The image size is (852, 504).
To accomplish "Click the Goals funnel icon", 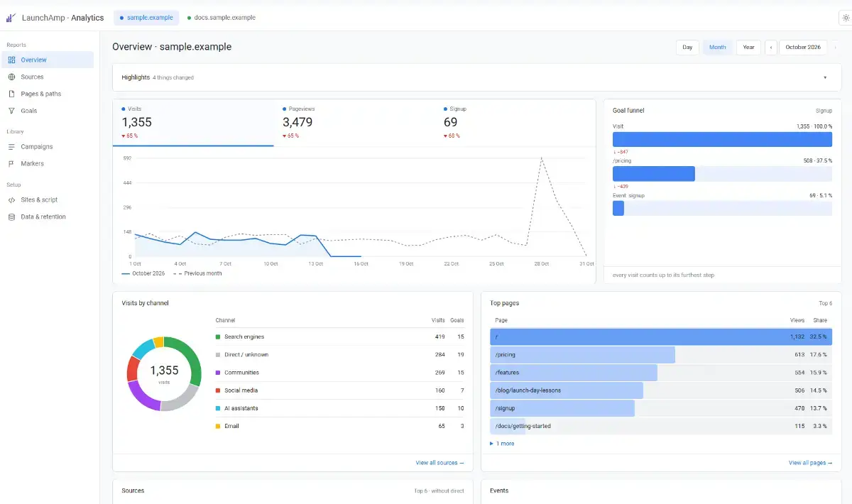I will point(11,111).
